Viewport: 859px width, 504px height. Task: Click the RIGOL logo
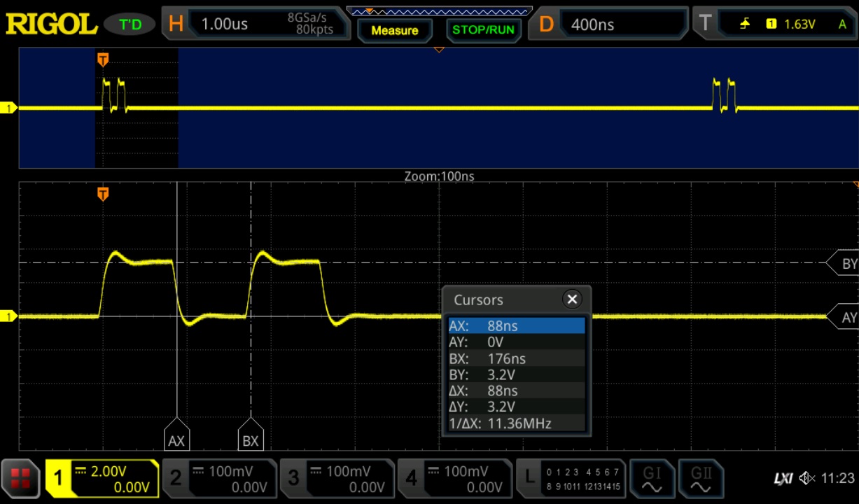coord(51,24)
